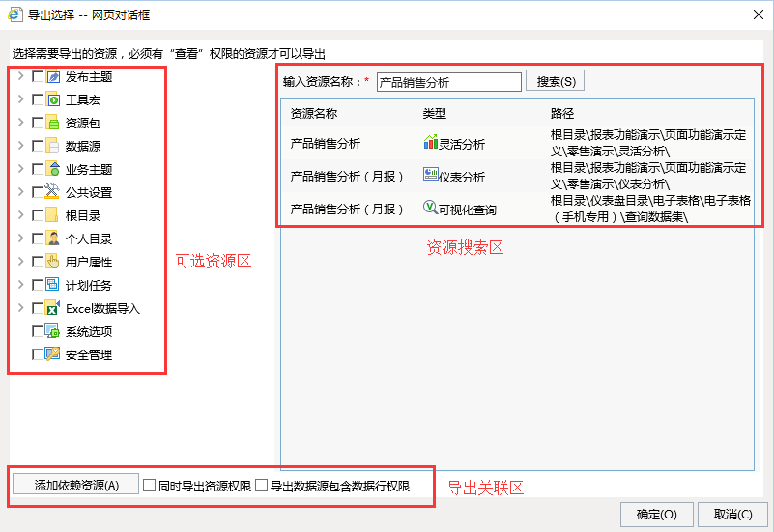
Task: Check the 数据源 checkbox
Action: point(38,146)
